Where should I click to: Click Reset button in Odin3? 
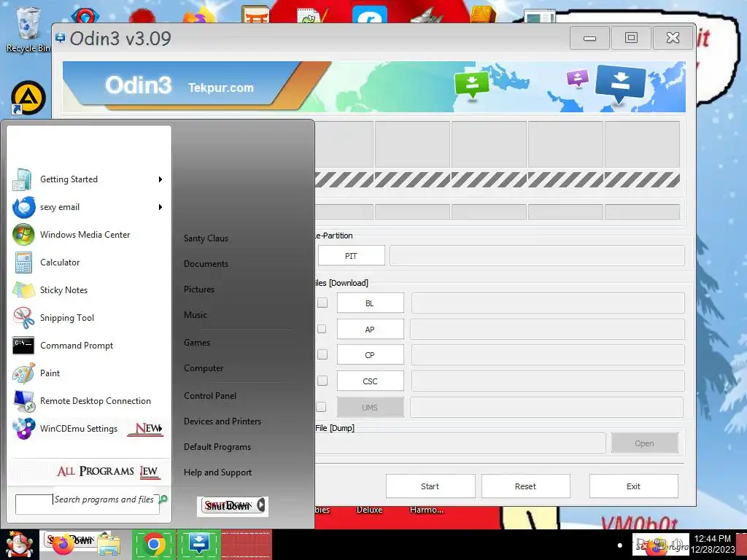[525, 486]
